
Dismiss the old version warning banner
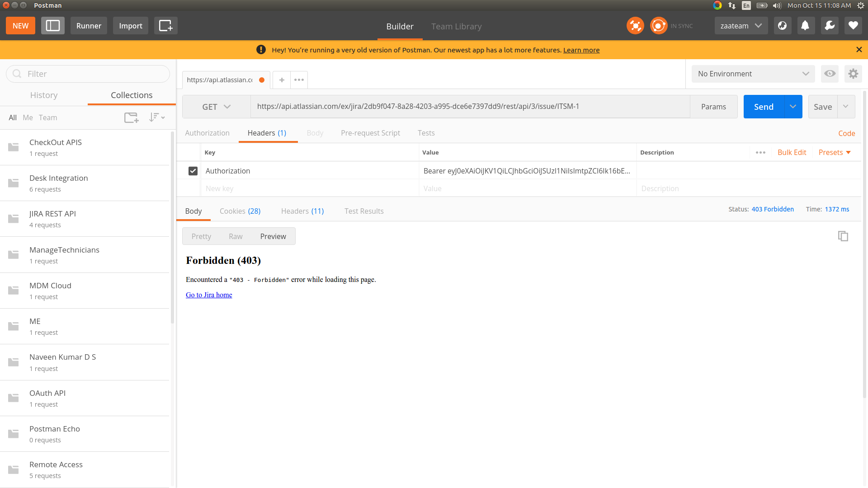click(x=859, y=50)
